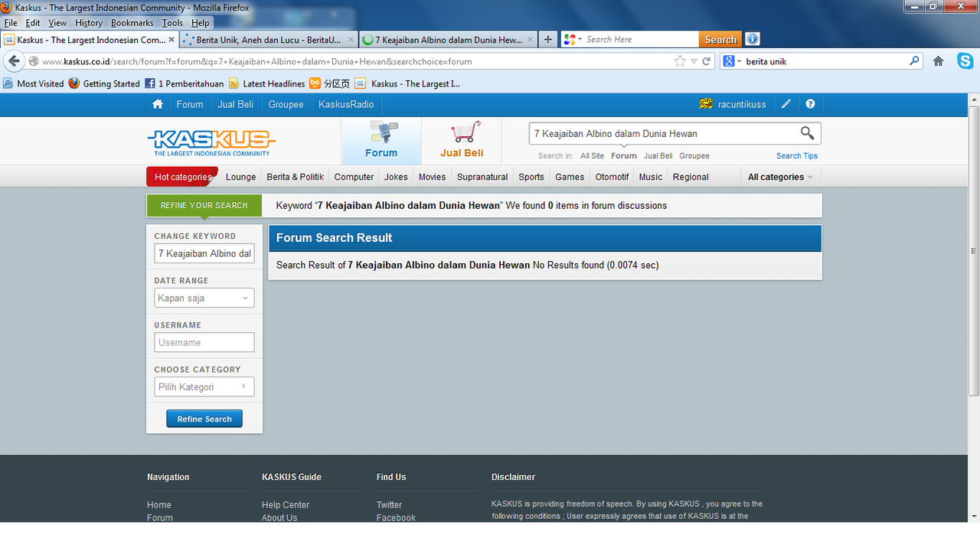Viewport: 980px width, 551px height.
Task: Open the 分区页 bookmark
Action: tap(330, 83)
